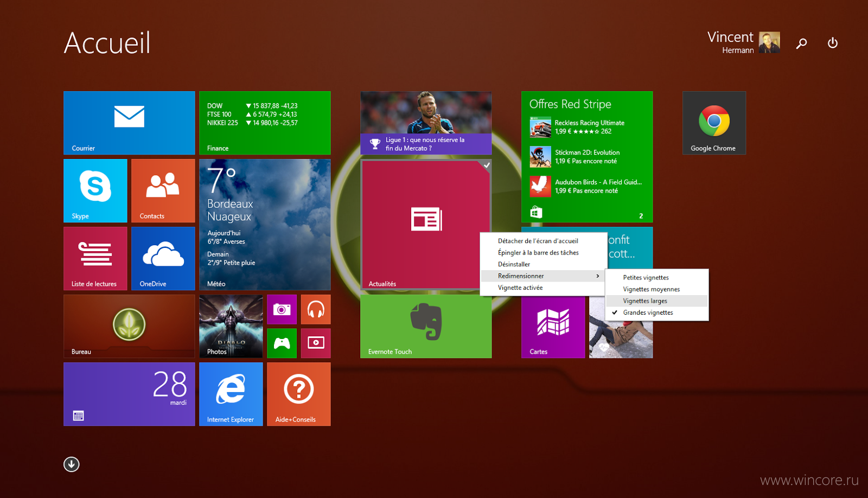This screenshot has width=868, height=498.
Task: Click the power button icon
Action: [x=833, y=43]
